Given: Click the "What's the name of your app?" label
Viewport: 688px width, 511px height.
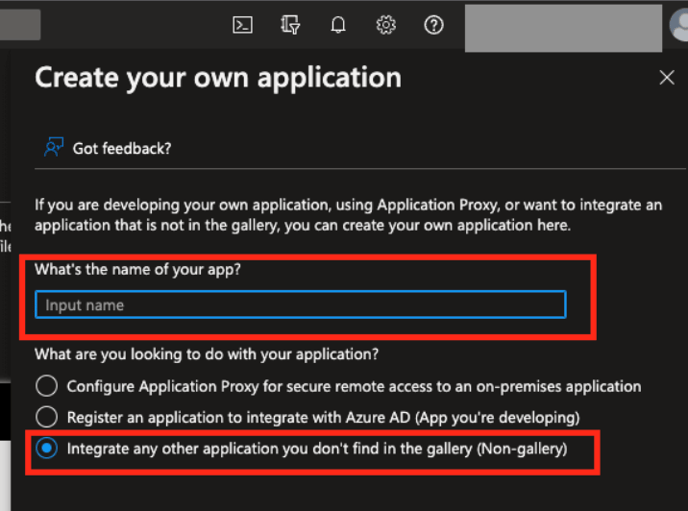Looking at the screenshot, I should tap(137, 270).
